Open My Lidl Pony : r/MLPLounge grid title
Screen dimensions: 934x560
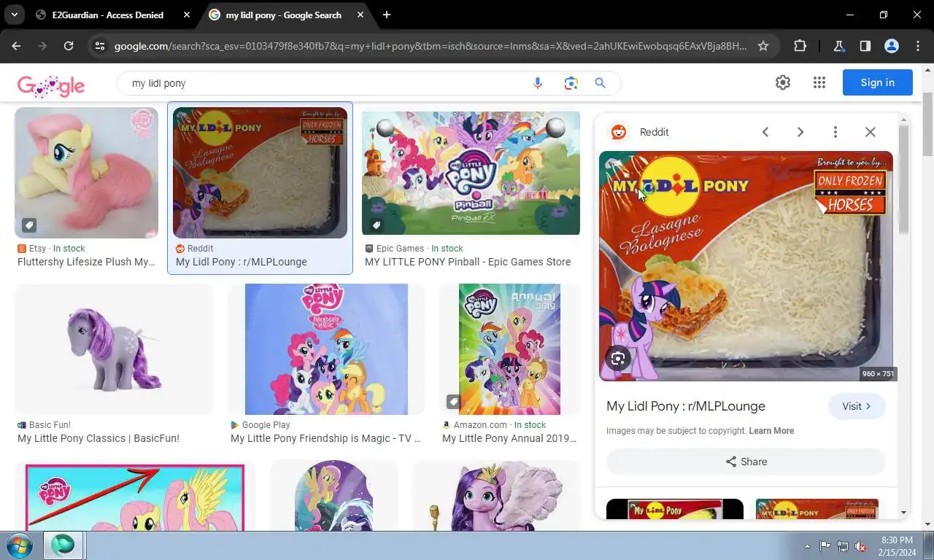[242, 262]
